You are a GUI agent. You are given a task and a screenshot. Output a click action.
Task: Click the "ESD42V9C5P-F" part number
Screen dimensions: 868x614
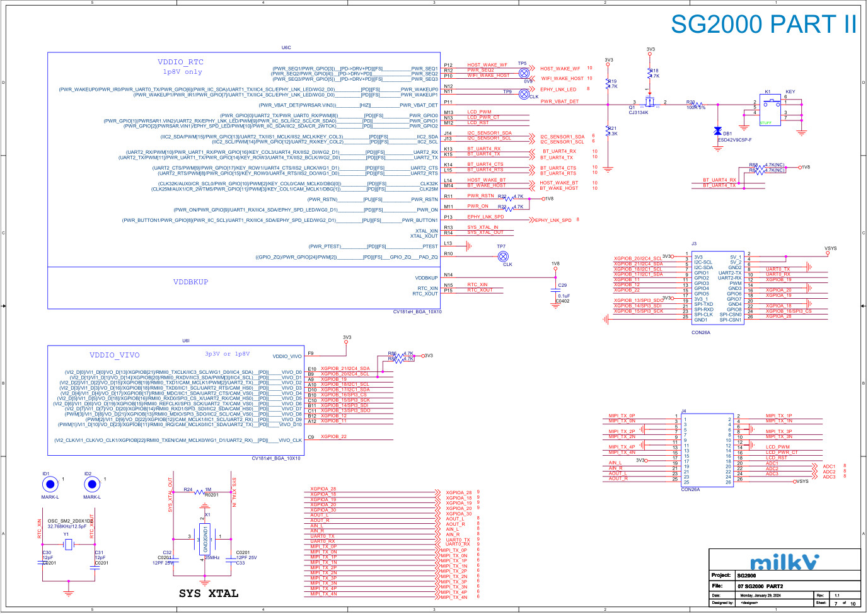coord(734,140)
